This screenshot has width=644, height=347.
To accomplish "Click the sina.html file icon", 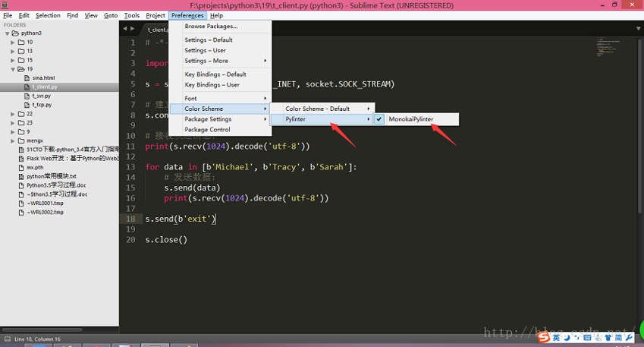I will pos(27,78).
